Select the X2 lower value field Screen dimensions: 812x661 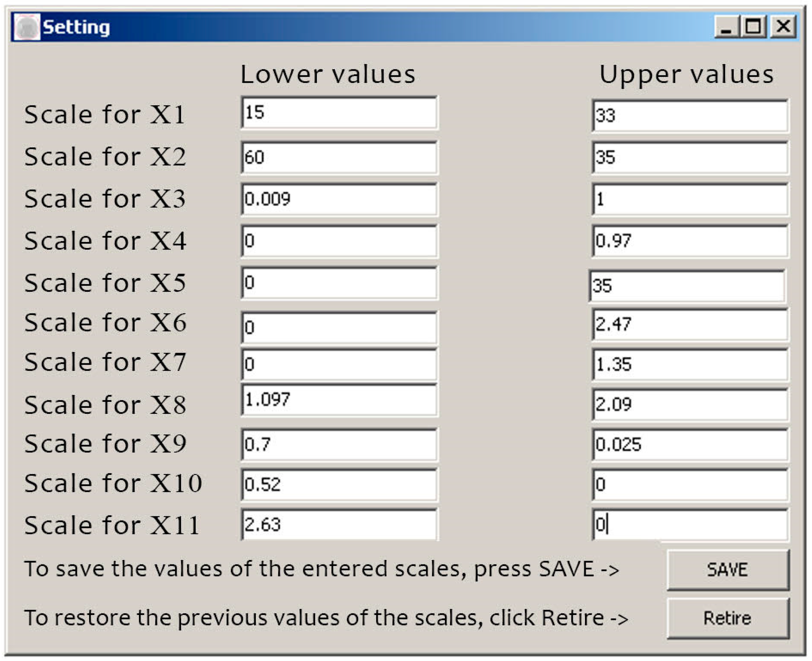[339, 158]
